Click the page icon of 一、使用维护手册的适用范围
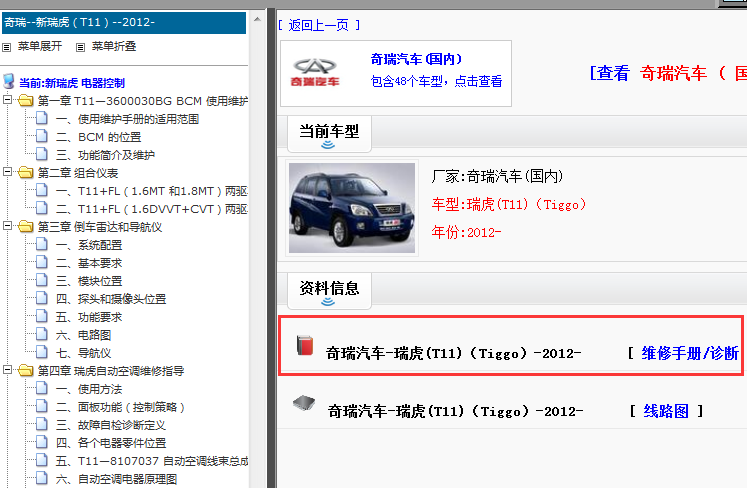Image resolution: width=747 pixels, height=488 pixels. 42,118
